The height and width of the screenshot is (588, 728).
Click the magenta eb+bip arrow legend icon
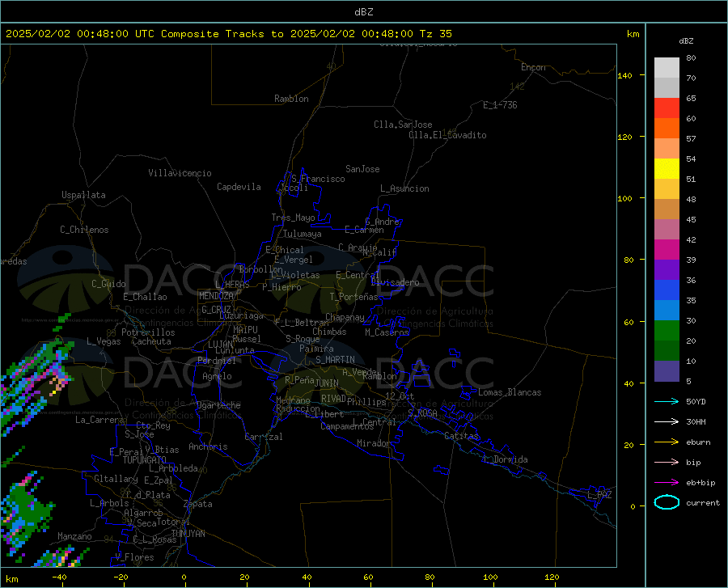667,483
